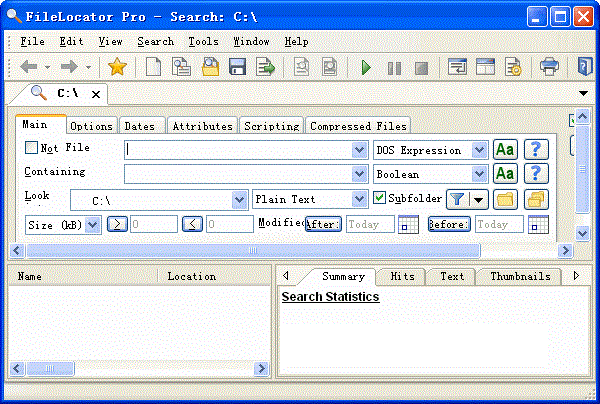Screen dimensions: 600x404
Task: Click the new search from clipboard icon
Action: (181, 67)
